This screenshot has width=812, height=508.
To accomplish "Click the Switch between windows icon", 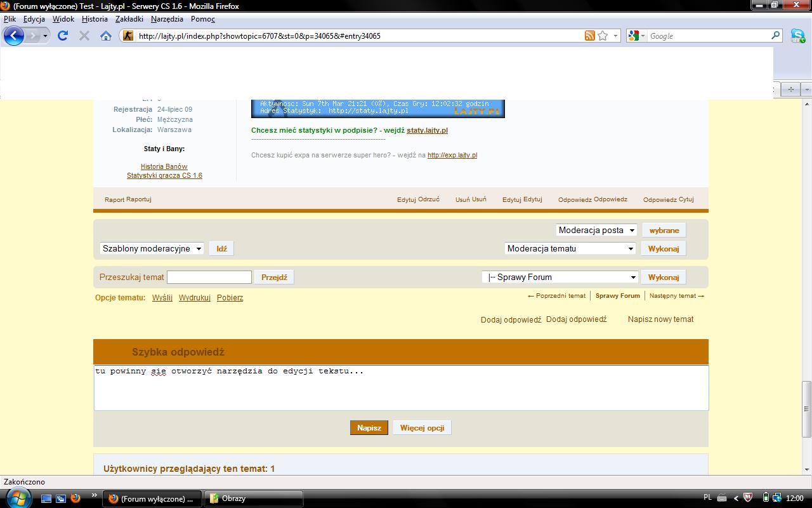I will coord(61,498).
